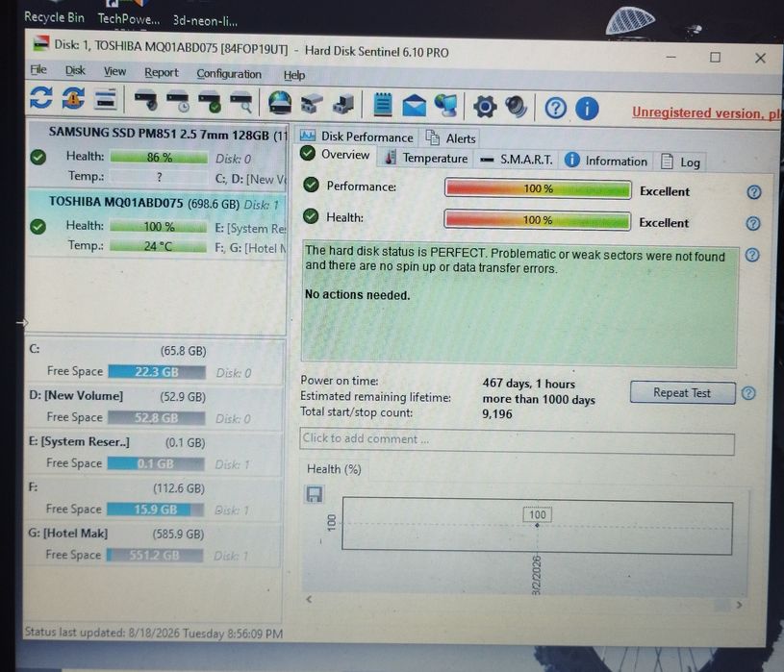Open the Information tab

point(606,161)
